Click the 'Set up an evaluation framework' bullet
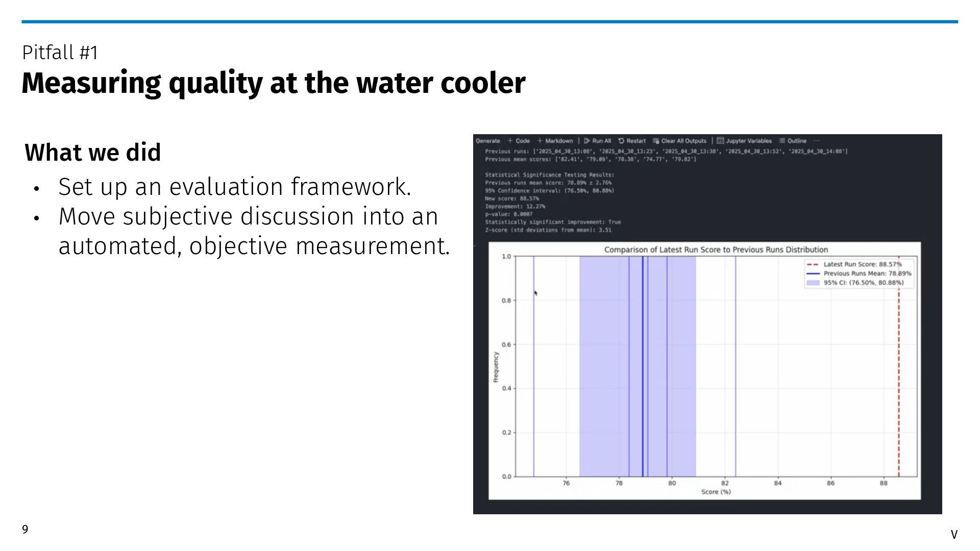This screenshot has width=980, height=551. coord(235,187)
